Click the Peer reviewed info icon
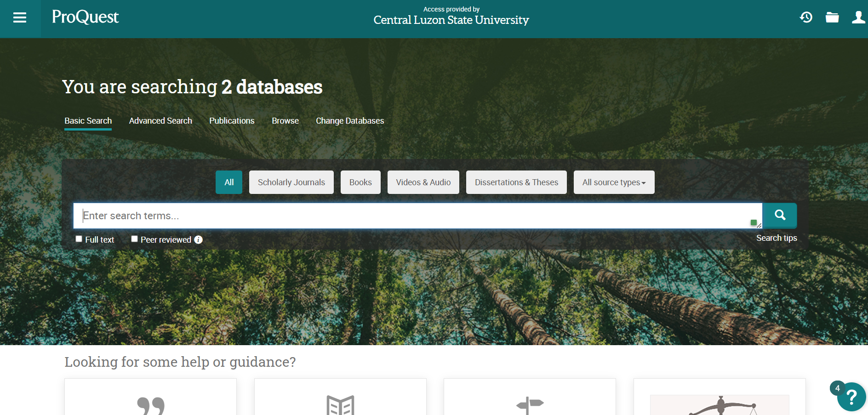 pyautogui.click(x=198, y=239)
